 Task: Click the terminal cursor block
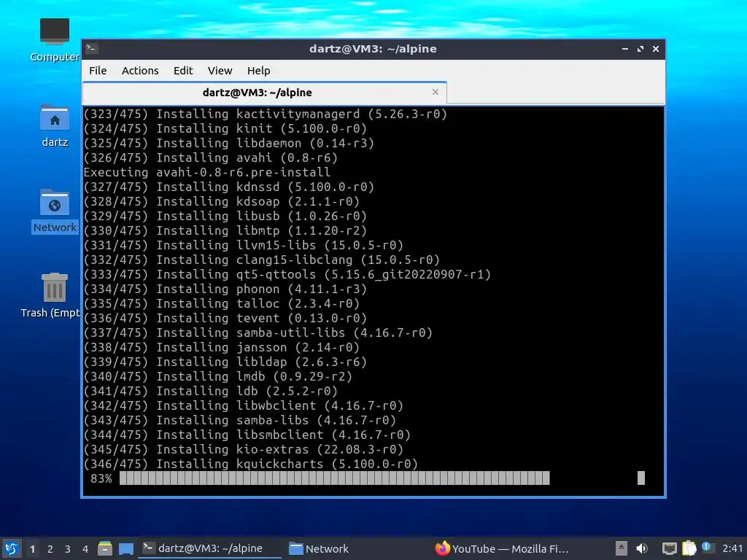tap(641, 478)
